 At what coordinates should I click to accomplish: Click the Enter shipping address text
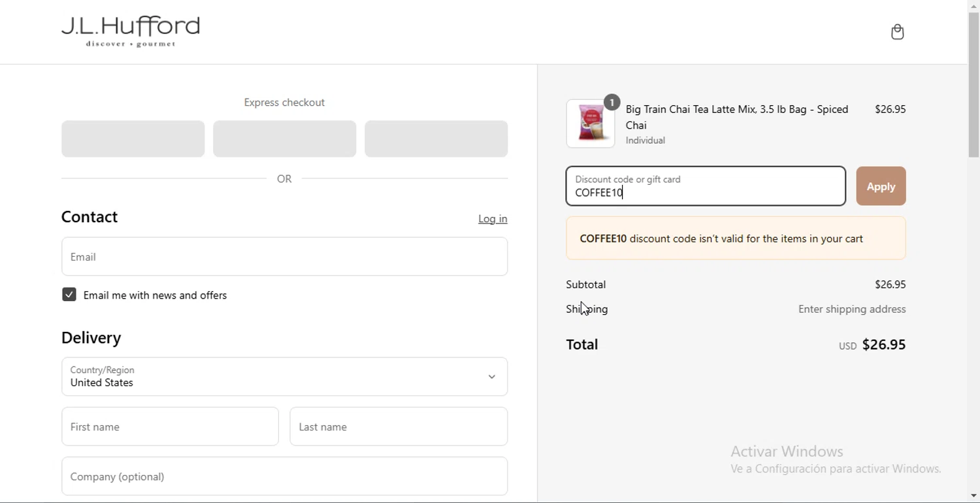[853, 310]
